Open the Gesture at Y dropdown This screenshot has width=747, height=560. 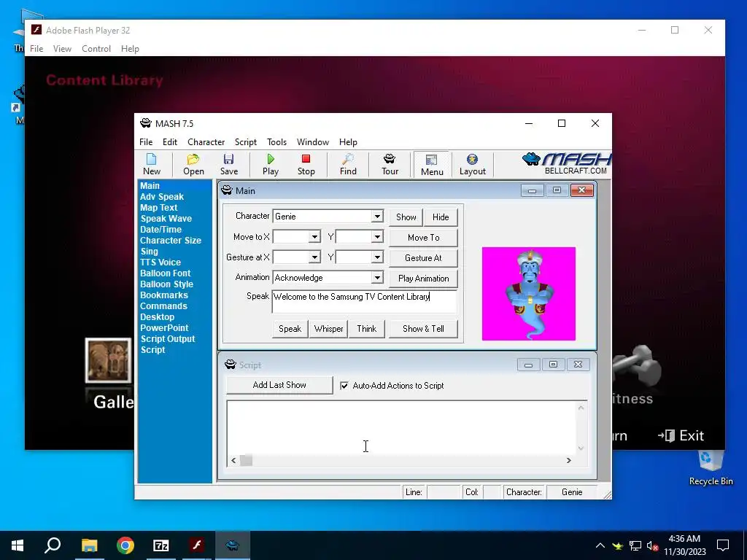(x=377, y=257)
